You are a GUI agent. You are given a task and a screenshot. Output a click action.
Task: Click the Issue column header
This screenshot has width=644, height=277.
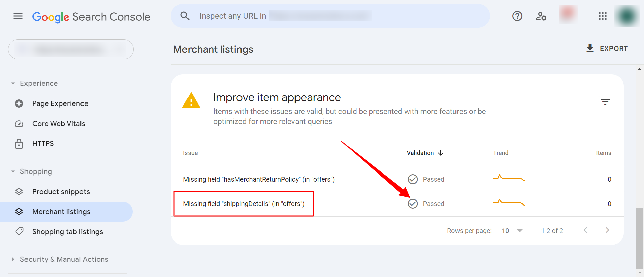coord(190,153)
